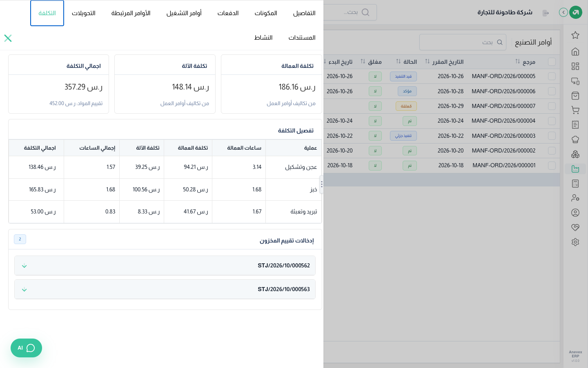Screen dimensions: 588x368
Task: Click the logout arrow icon in header
Action: point(546,13)
